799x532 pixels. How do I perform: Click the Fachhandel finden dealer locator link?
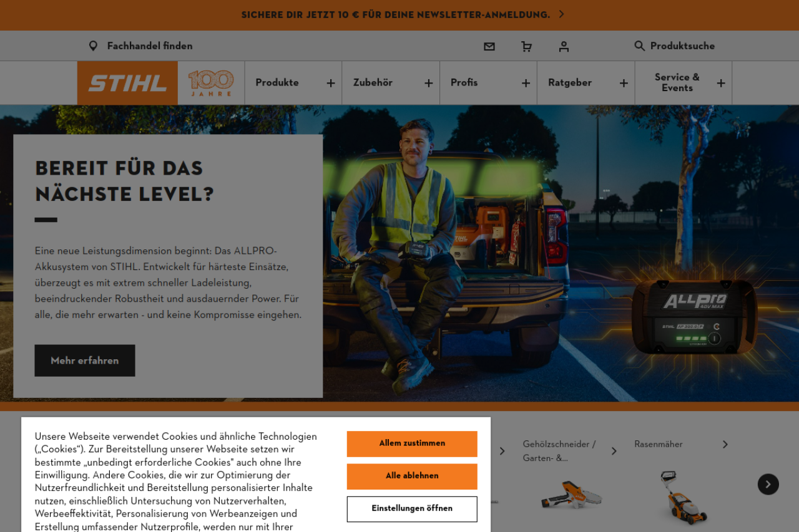point(140,46)
